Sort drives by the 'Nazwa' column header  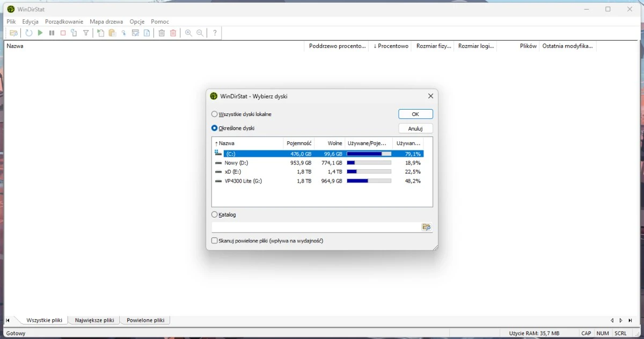[x=247, y=143]
